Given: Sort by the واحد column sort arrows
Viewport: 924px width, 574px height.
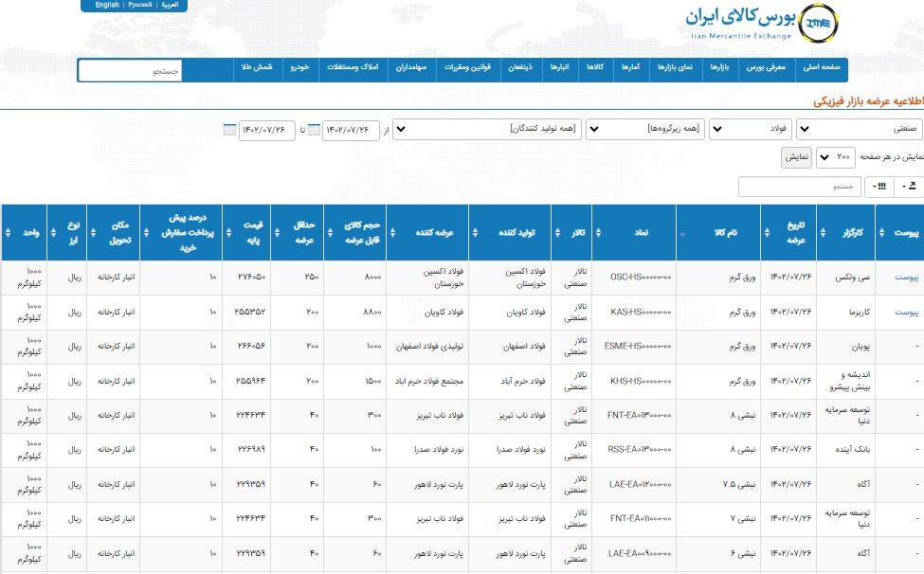Looking at the screenshot, I should coord(8,233).
